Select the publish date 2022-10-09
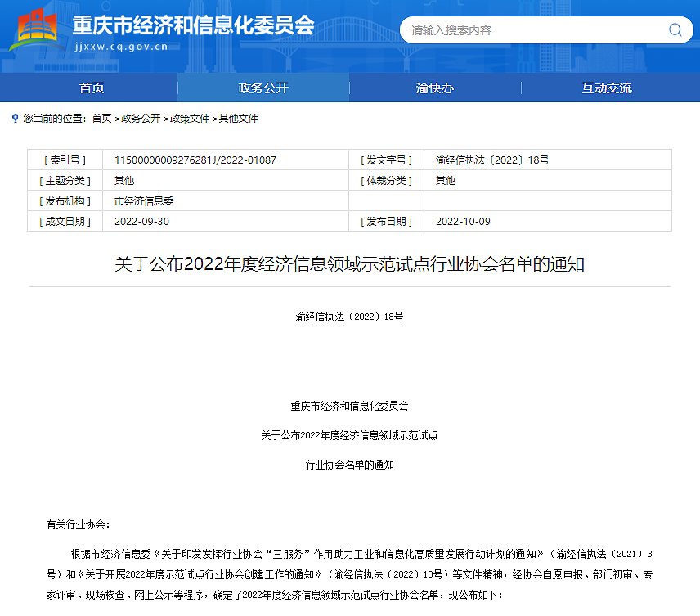Viewport: 700px width, 616px height. point(463,221)
